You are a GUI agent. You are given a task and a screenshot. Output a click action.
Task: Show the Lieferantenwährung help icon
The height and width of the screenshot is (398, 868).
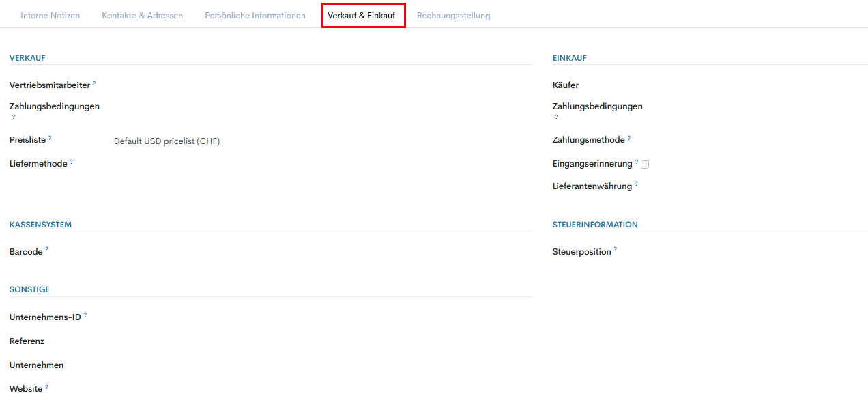pos(636,184)
